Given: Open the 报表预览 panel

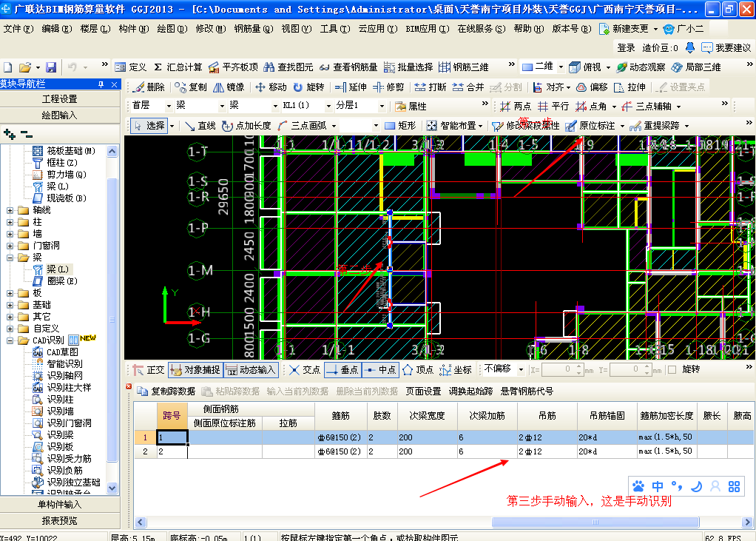Looking at the screenshot, I should [60, 521].
